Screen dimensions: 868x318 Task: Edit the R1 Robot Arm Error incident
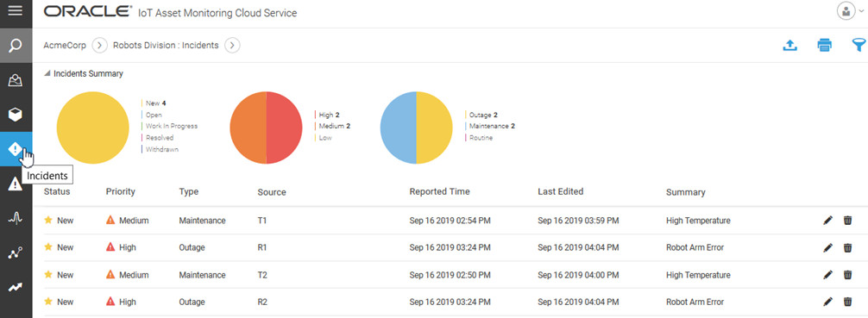tap(827, 247)
